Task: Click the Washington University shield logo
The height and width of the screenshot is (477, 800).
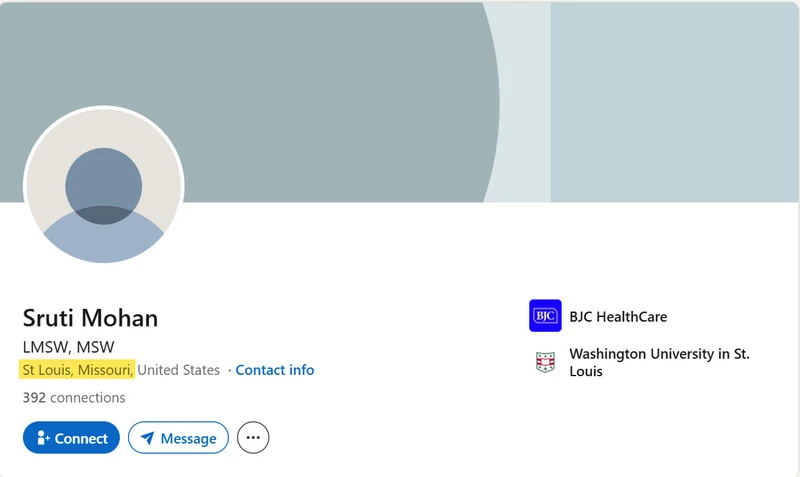Action: pos(545,362)
